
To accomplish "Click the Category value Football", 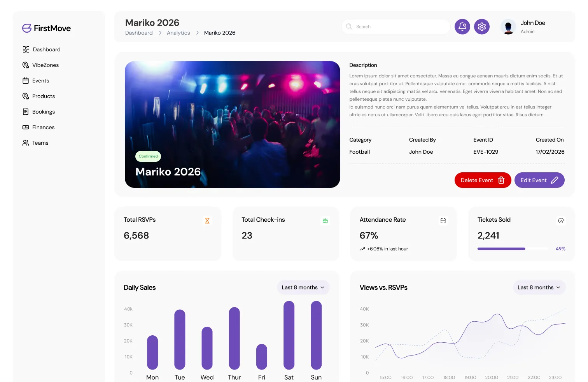I will click(359, 152).
